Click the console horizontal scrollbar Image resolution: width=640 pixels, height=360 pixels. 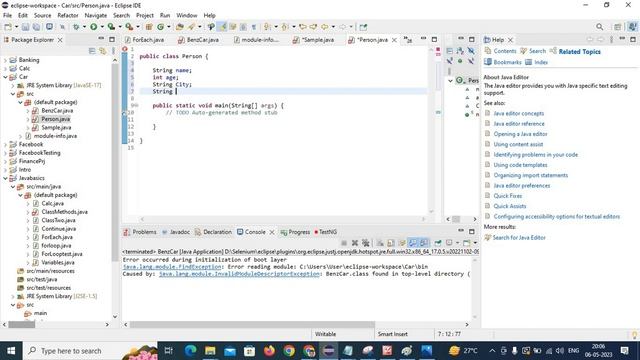(x=252, y=324)
